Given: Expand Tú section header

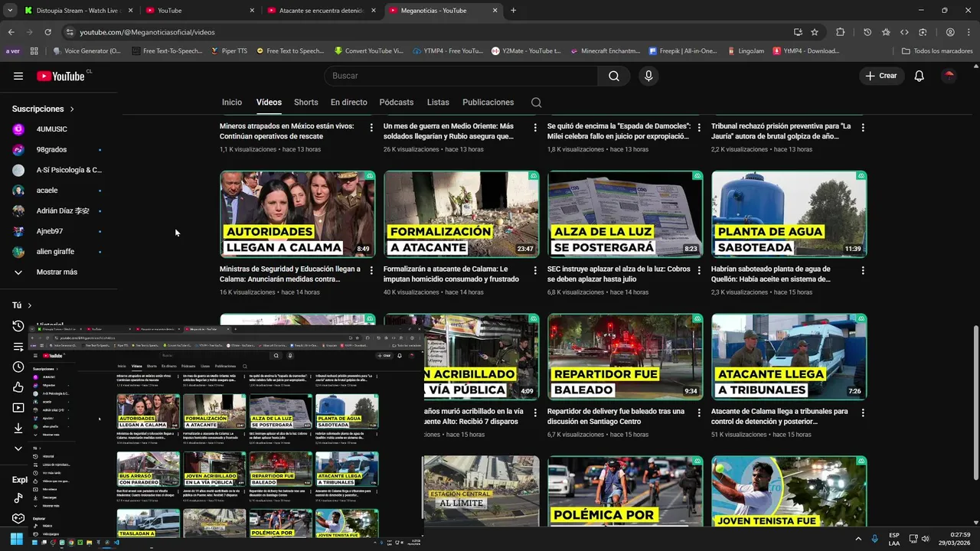Looking at the screenshot, I should [x=22, y=305].
